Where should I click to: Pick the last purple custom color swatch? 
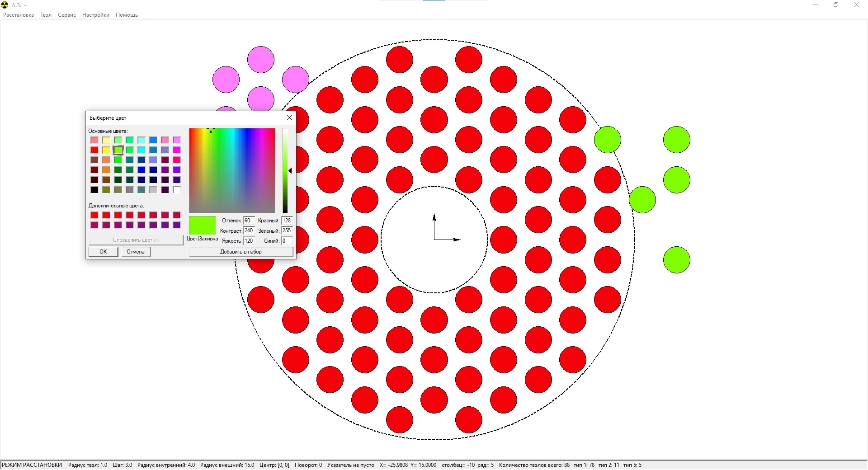(177, 225)
